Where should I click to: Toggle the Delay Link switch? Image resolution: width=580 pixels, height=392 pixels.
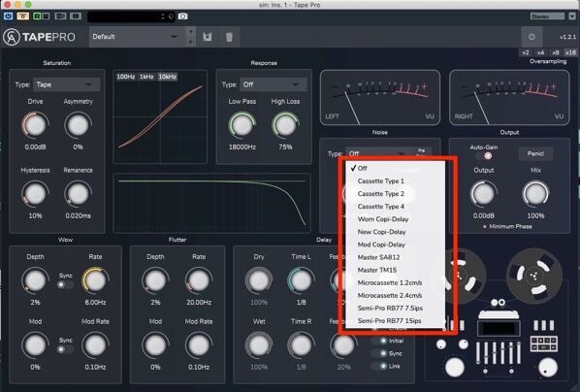pos(379,366)
